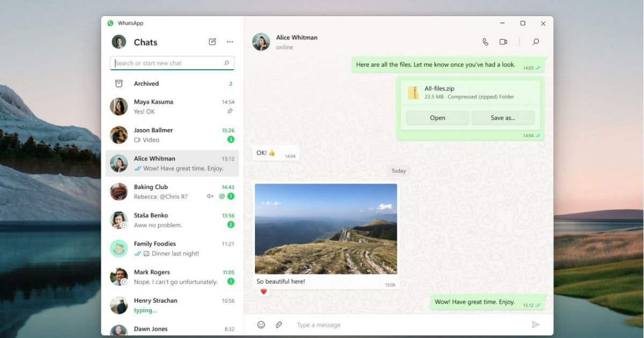Viewport: 644px width, 338px height.
Task: Click the Open button for All-files.zip
Action: click(437, 117)
